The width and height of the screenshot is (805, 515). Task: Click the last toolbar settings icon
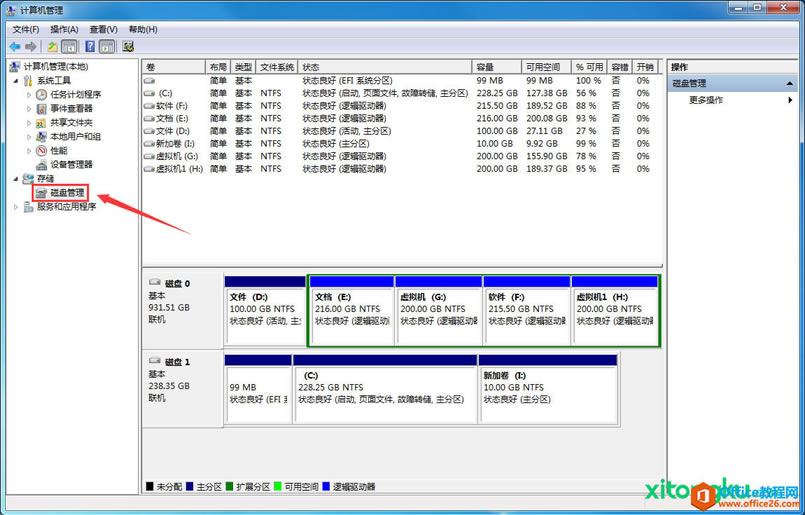click(128, 47)
